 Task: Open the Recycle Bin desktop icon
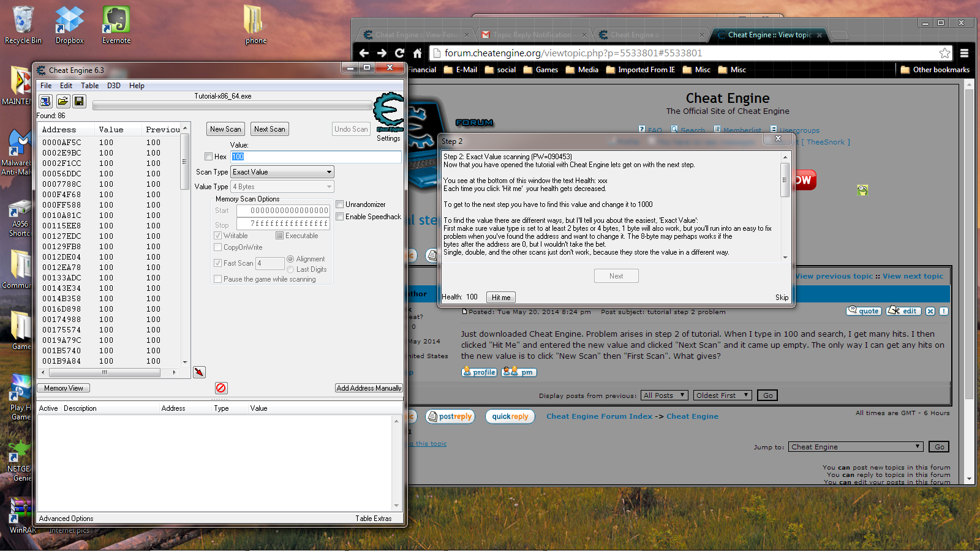point(23,25)
